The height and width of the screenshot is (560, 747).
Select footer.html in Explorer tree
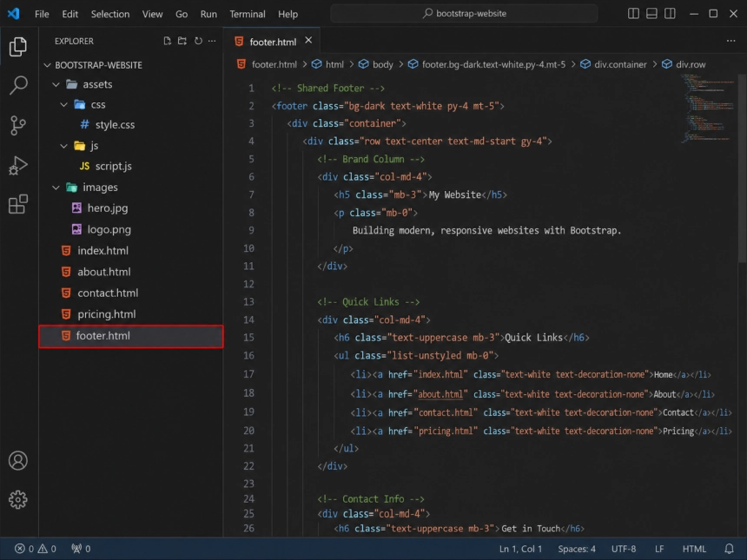tap(131, 336)
